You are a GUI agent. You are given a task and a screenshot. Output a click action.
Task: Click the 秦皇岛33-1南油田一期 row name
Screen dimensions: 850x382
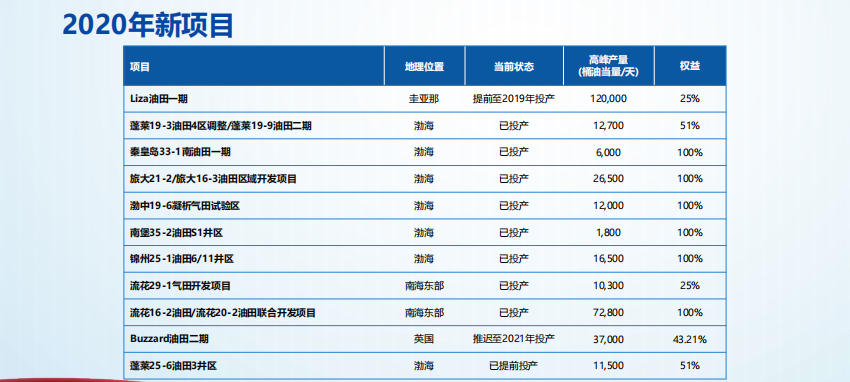180,152
